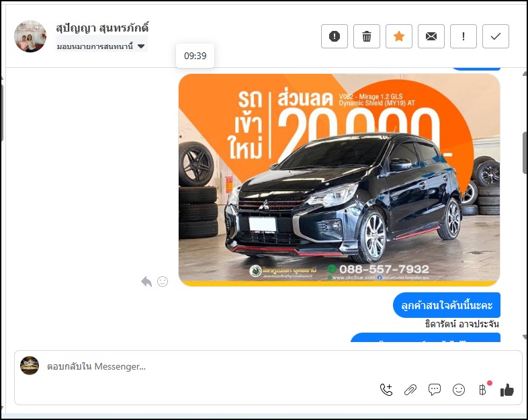The image size is (528, 420).
Task: Send a thumbs-up like
Action: (x=507, y=390)
